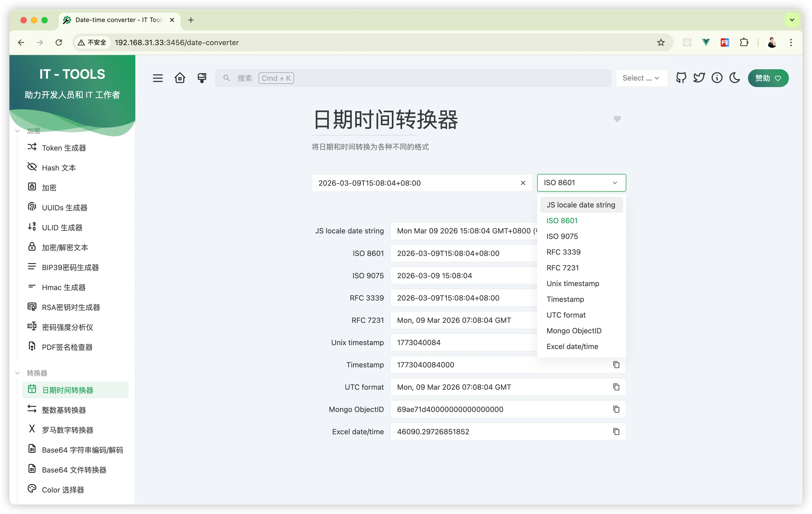Image resolution: width=812 pixels, height=514 pixels.
Task: Open Chrome three-dot menu
Action: 791,42
